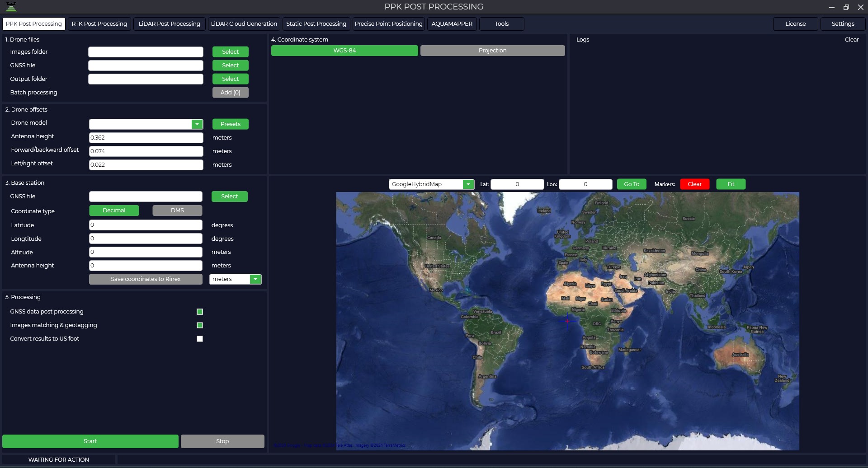Click Add (0) batch processing button
Image resolution: width=868 pixels, height=468 pixels.
pyautogui.click(x=231, y=93)
